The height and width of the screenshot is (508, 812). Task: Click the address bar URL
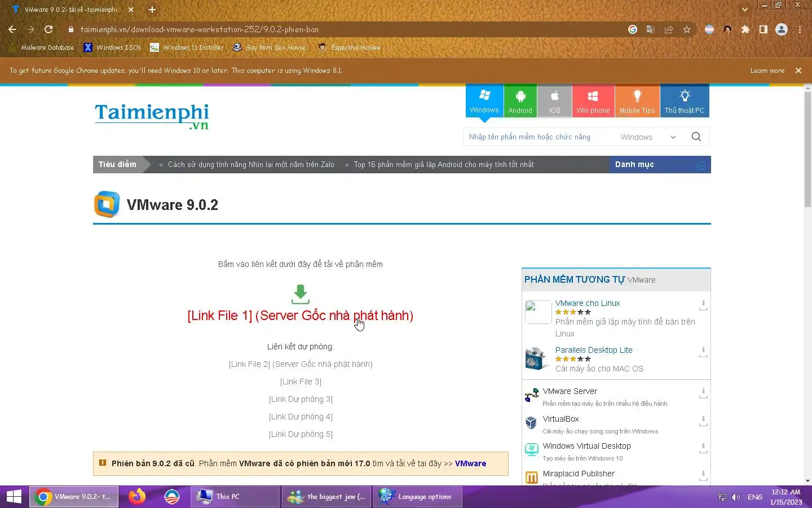pos(199,29)
